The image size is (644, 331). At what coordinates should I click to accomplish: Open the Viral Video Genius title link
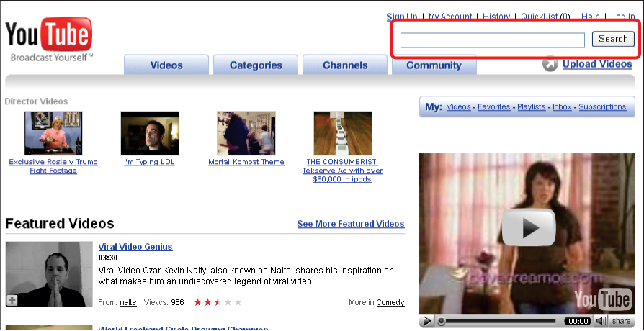135,247
